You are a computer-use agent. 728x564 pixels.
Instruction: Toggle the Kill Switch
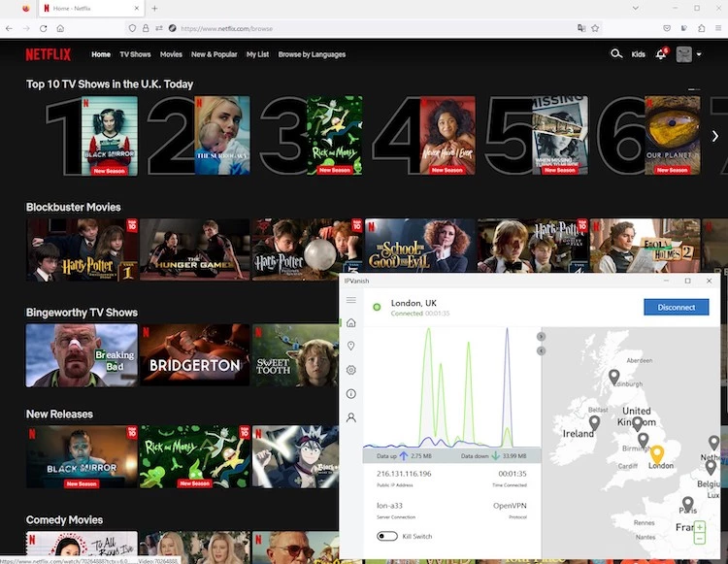tap(387, 536)
